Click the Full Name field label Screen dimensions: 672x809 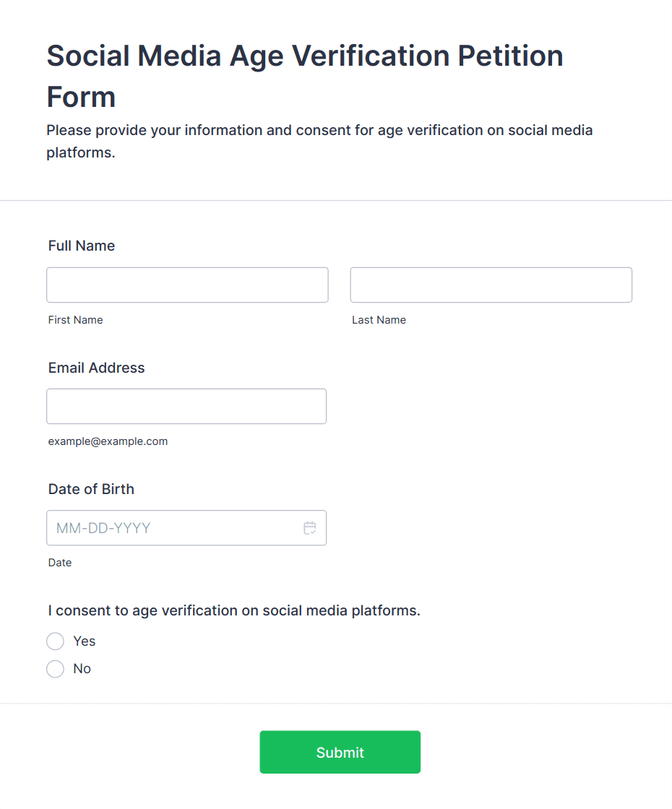(x=82, y=246)
